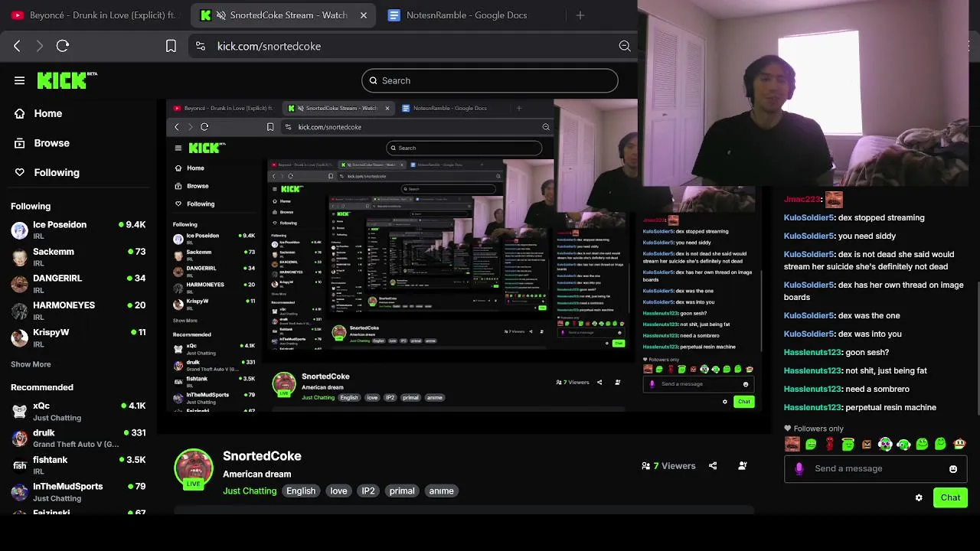The height and width of the screenshot is (551, 980).
Task: Click the Kick logo
Action: pyautogui.click(x=67, y=80)
